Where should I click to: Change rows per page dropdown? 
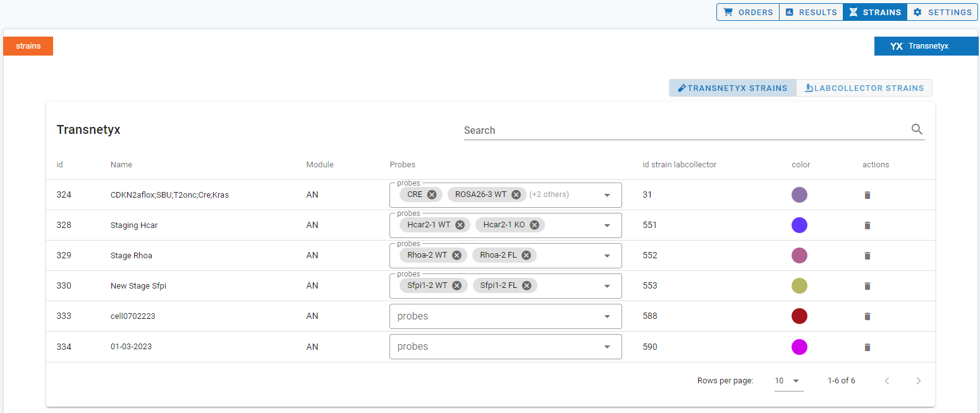pos(788,381)
